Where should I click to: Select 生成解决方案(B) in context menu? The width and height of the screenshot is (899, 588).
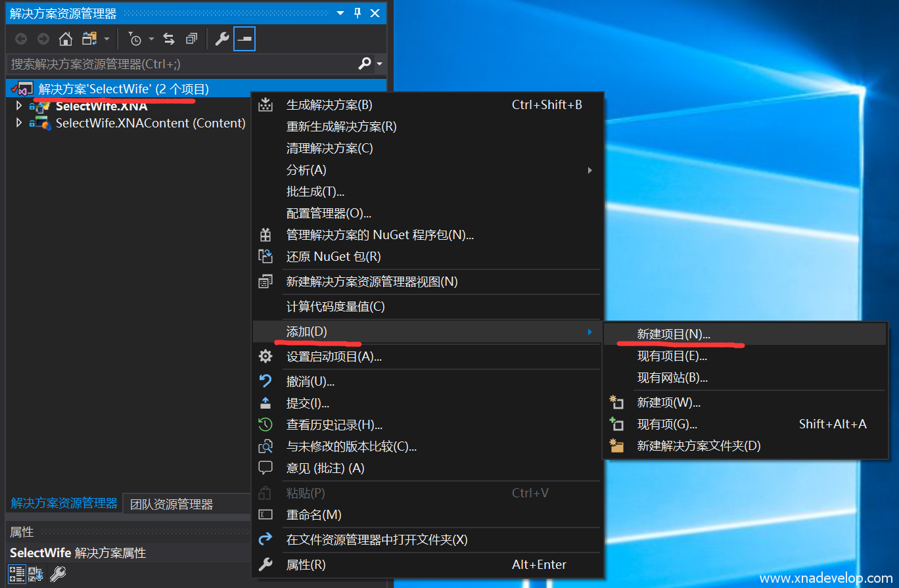[329, 105]
